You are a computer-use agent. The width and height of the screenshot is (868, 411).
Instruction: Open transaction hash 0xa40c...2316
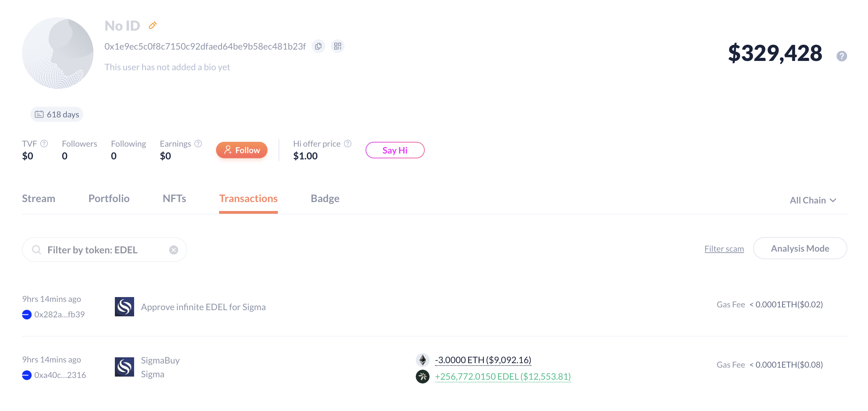click(x=60, y=375)
